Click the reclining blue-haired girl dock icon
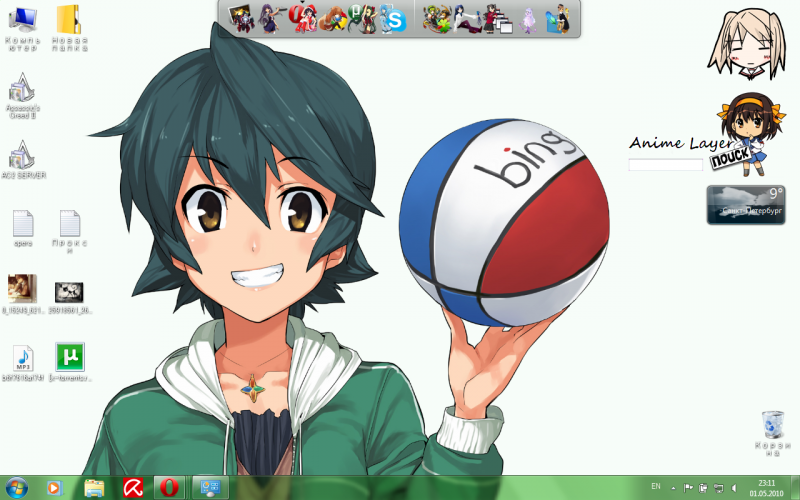This screenshot has height=500, width=800. (x=467, y=19)
